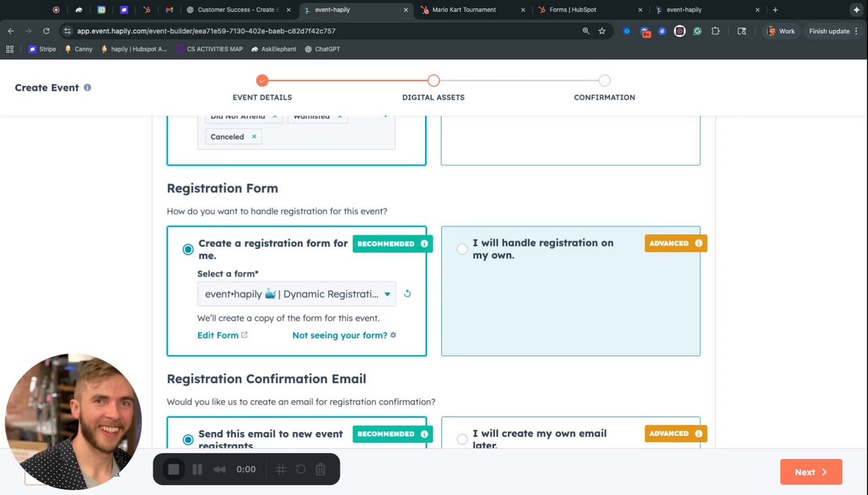Click the Digital Assets step circle in progress bar
The width and height of the screenshot is (868, 495).
coord(433,81)
